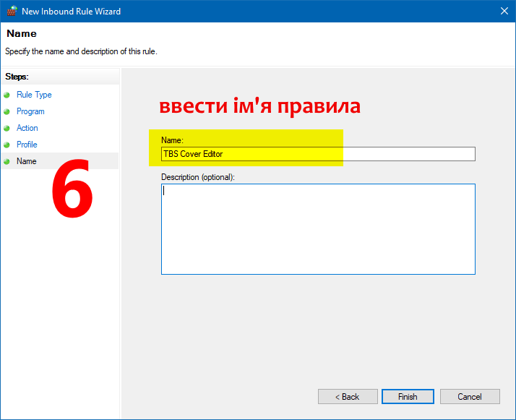Click the 'Specify the name and description' text
This screenshot has height=420, width=516.
pos(81,51)
